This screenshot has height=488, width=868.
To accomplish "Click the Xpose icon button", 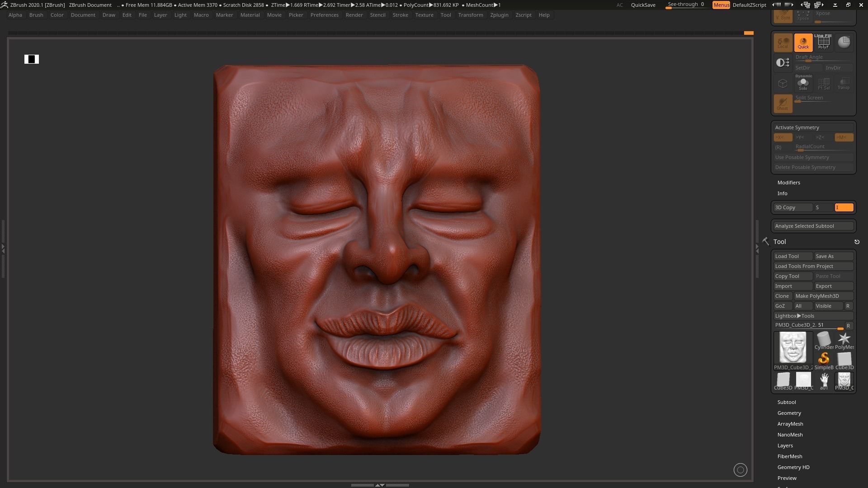I will click(803, 16).
